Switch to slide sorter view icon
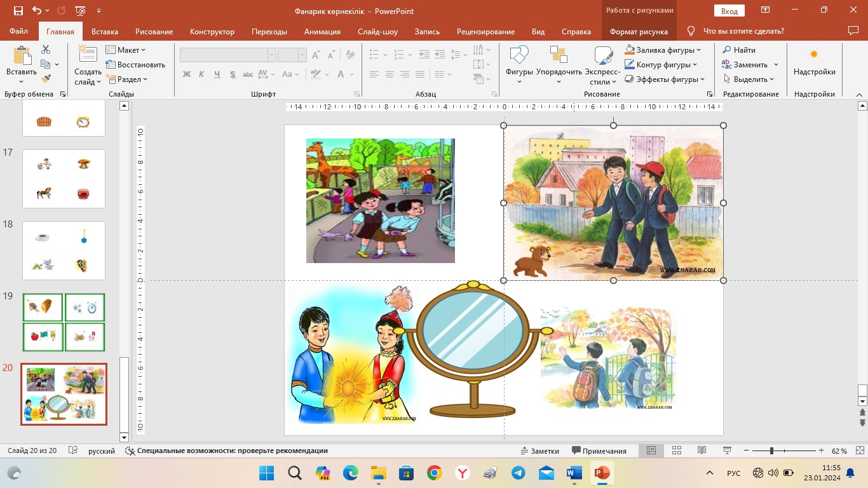868x488 pixels. [677, 451]
